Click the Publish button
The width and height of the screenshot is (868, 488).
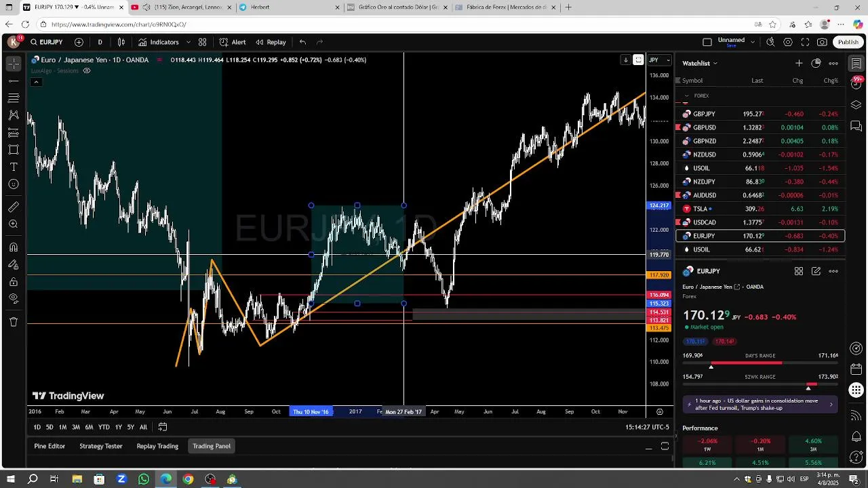848,42
